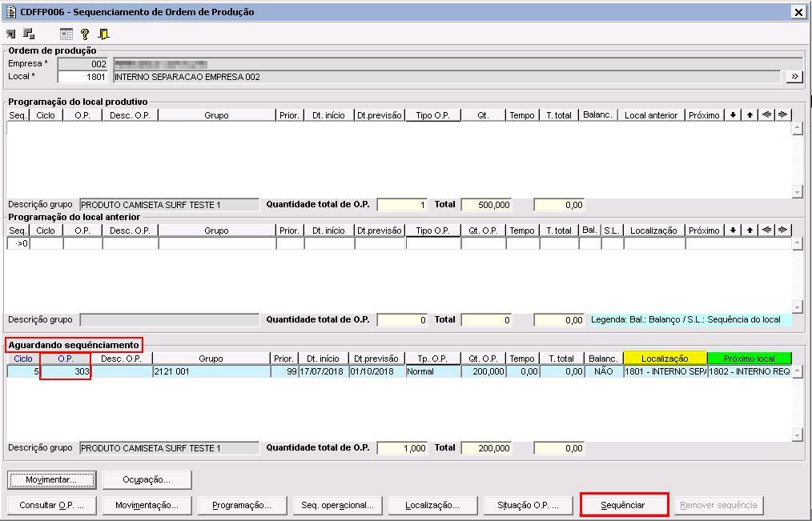The image size is (812, 521).
Task: Click the Ciclo header in Aguardando sequenciamento
Action: (23, 358)
